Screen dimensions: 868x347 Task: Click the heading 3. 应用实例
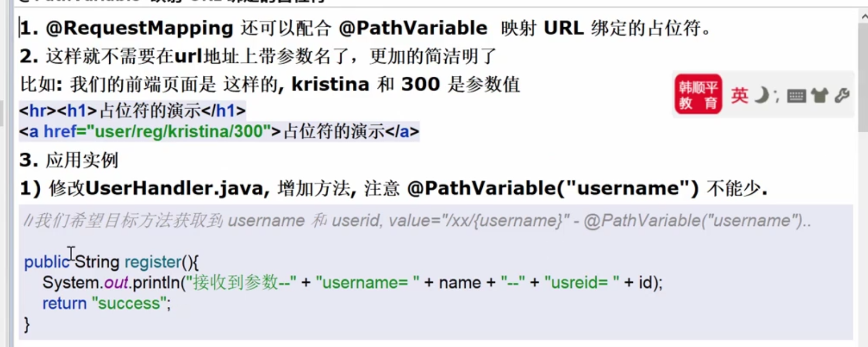(x=69, y=160)
